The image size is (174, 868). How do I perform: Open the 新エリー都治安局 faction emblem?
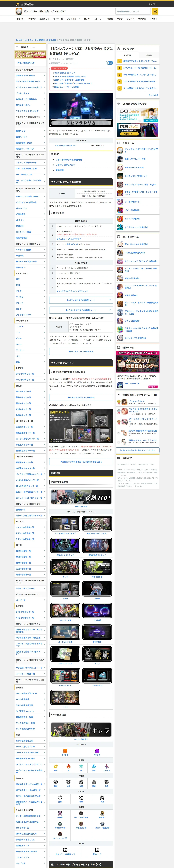point(102,824)
